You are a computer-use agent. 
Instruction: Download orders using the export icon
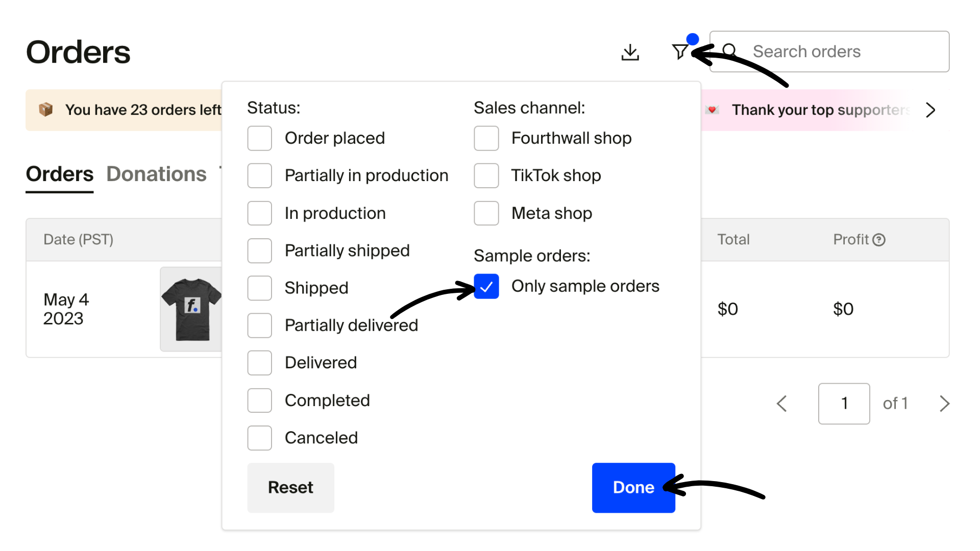coord(630,52)
